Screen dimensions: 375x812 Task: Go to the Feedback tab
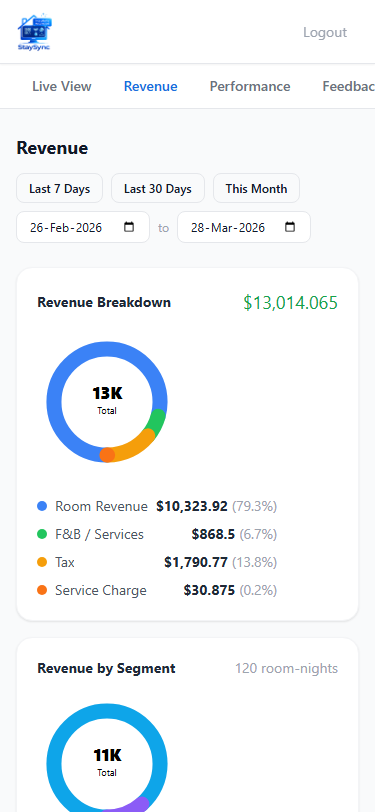point(349,86)
